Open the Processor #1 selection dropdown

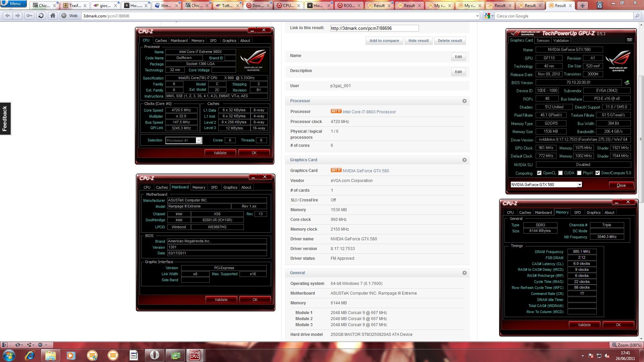tap(199, 140)
